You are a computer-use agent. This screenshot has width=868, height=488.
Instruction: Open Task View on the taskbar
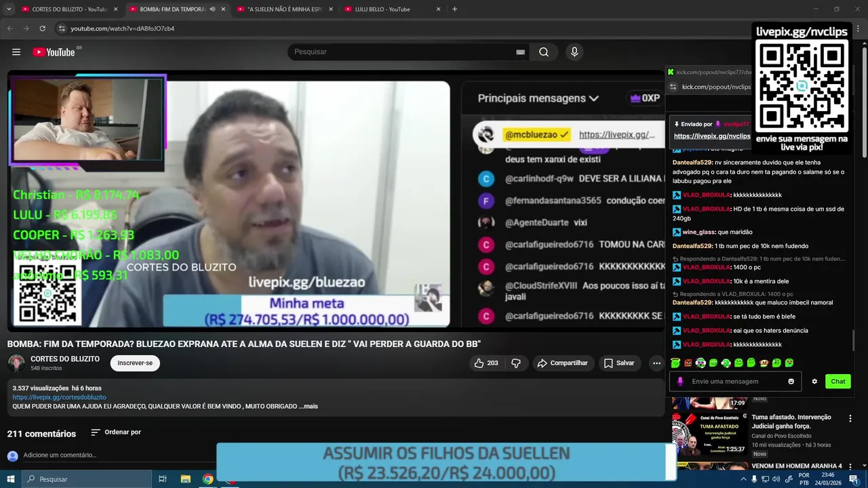(163, 479)
